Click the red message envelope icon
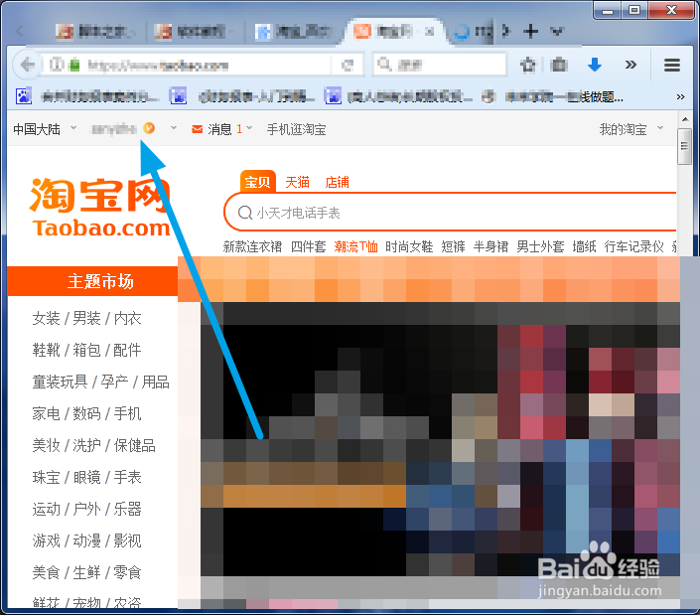This screenshot has width=700, height=615. (197, 129)
